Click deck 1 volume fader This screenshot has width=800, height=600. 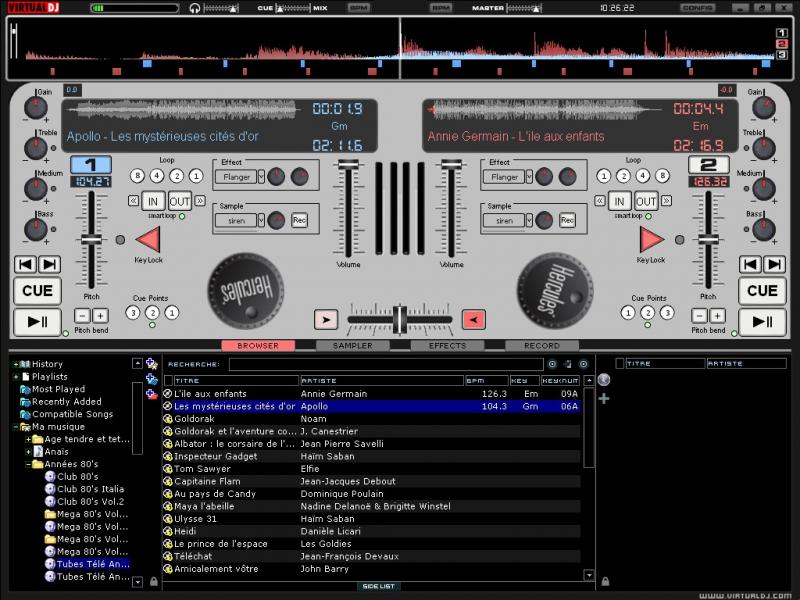pos(348,164)
